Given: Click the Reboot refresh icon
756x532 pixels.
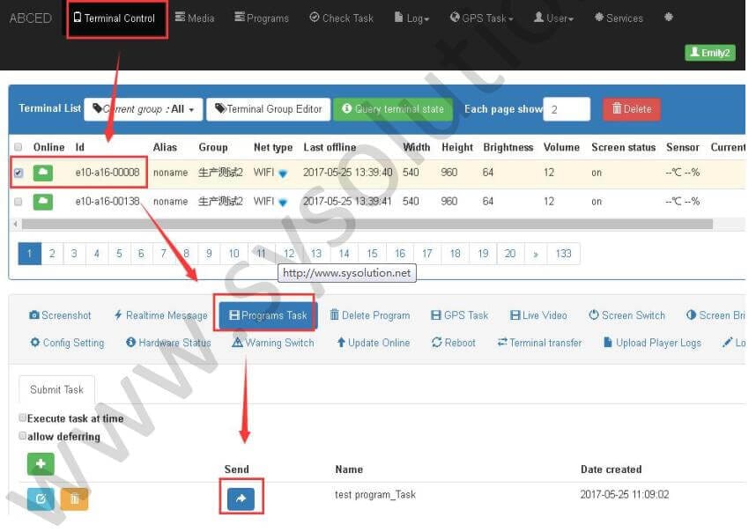Looking at the screenshot, I should (x=453, y=343).
